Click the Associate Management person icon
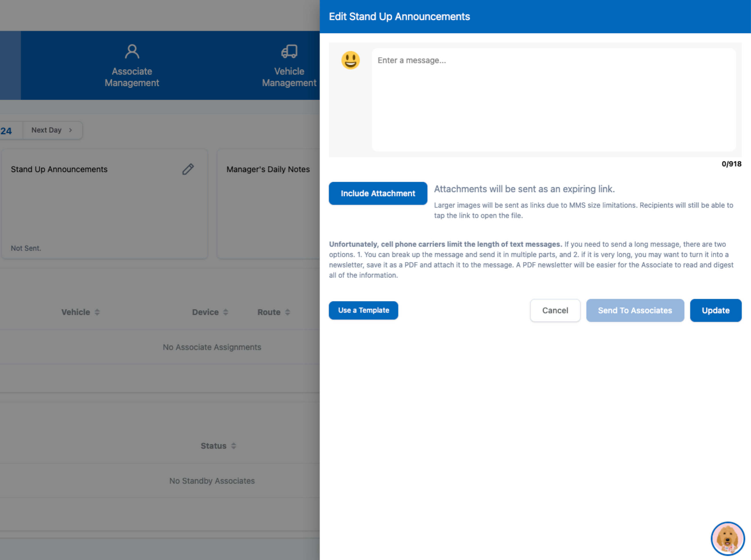Image resolution: width=751 pixels, height=560 pixels. point(132,52)
